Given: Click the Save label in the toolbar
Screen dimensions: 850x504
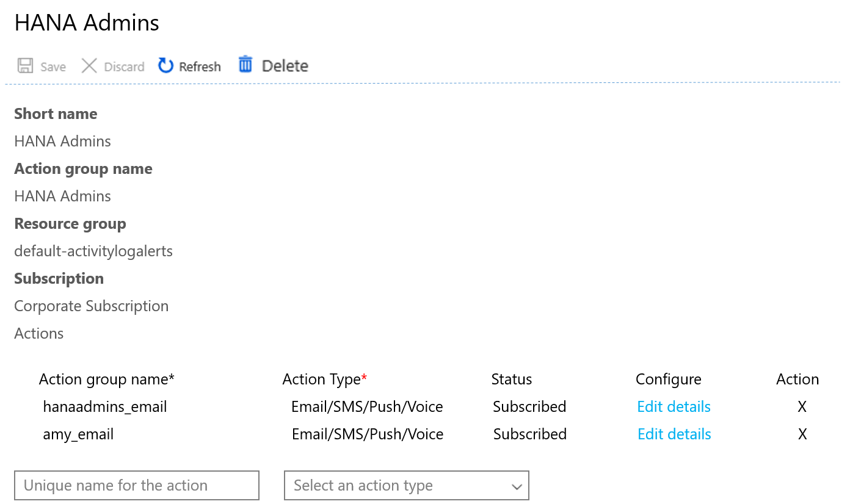Looking at the screenshot, I should coord(53,67).
